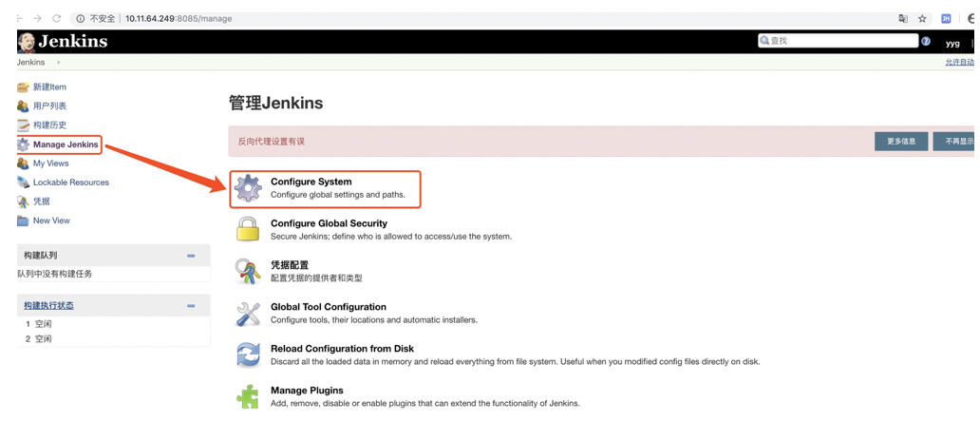Open Lockable Resources link
980x441 pixels.
[x=70, y=182]
